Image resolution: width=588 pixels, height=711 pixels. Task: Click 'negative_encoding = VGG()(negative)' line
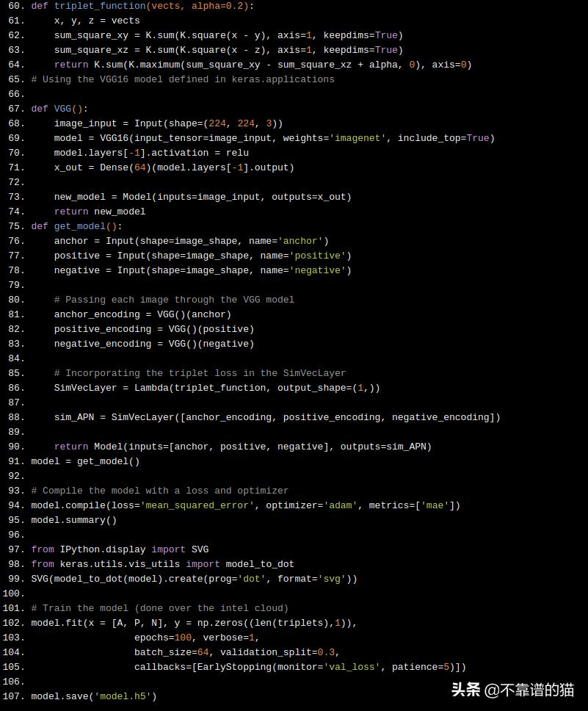click(154, 344)
